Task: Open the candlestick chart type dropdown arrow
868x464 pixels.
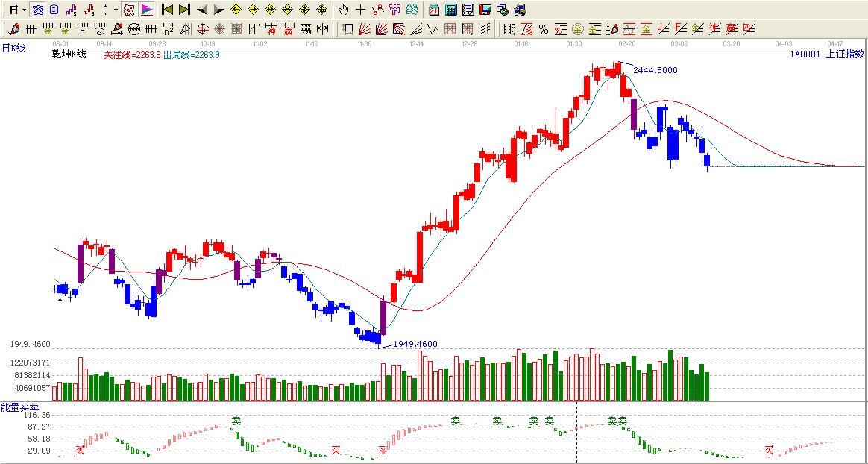Action: [x=116, y=10]
